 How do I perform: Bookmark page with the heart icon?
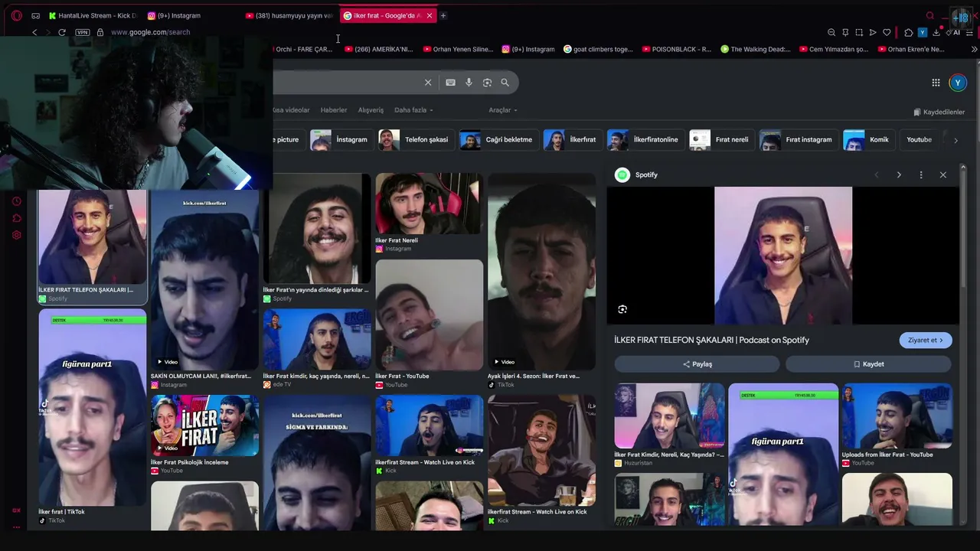(887, 32)
